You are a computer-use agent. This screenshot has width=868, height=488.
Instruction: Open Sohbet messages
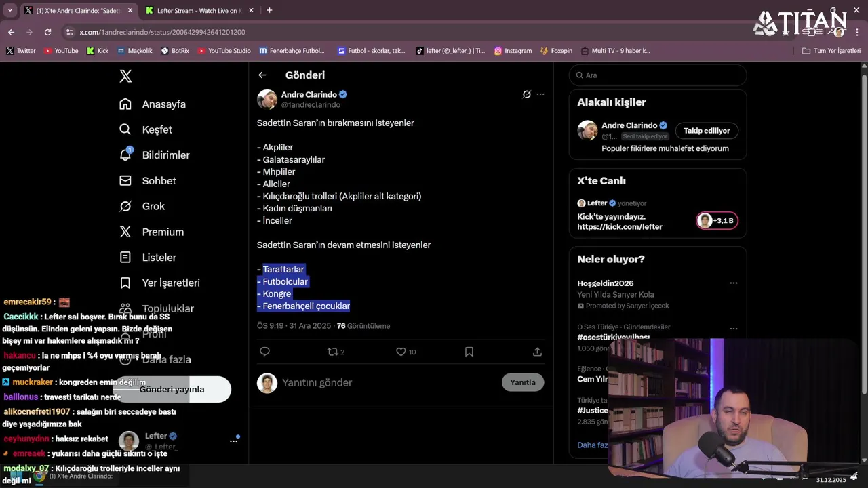(x=147, y=181)
